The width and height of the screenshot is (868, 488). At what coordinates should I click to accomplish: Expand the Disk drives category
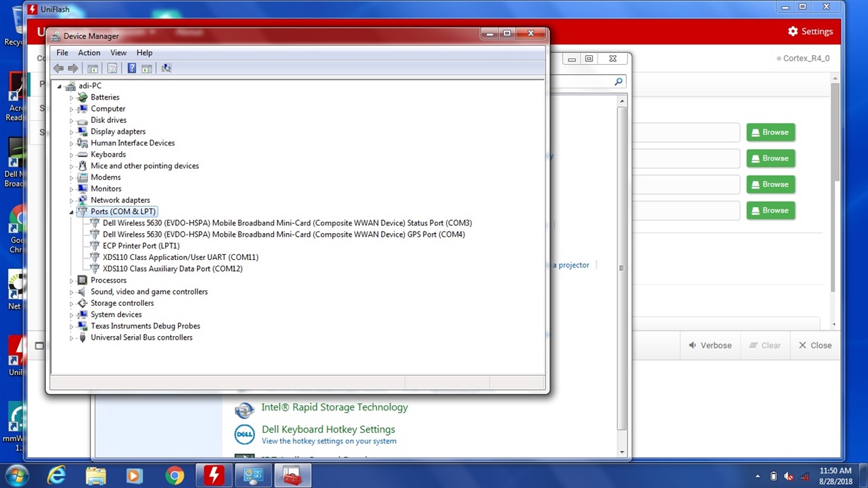(x=71, y=120)
